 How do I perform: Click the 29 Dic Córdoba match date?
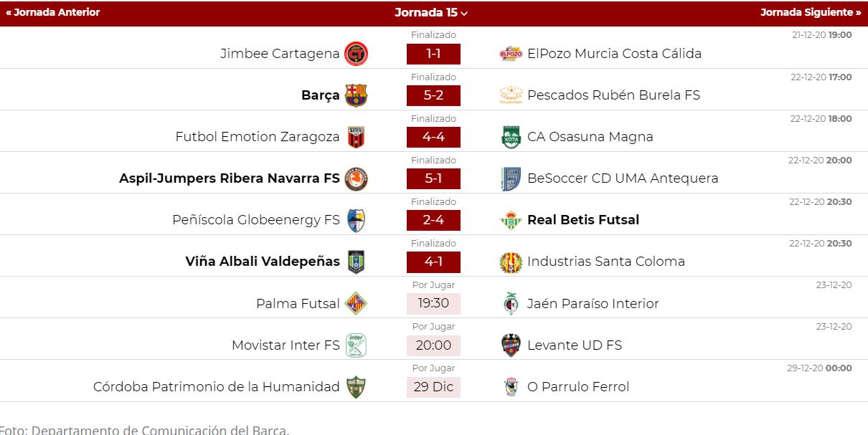click(x=433, y=387)
